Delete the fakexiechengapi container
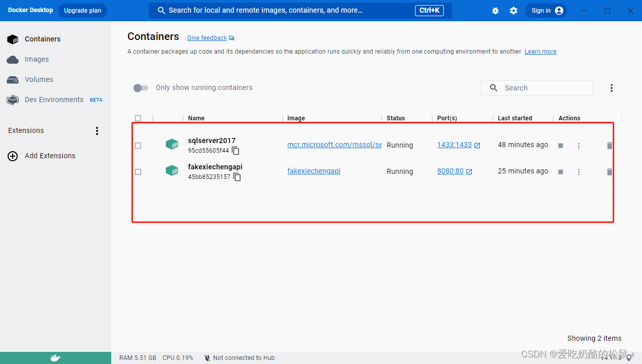The height and width of the screenshot is (364, 642). tap(609, 172)
